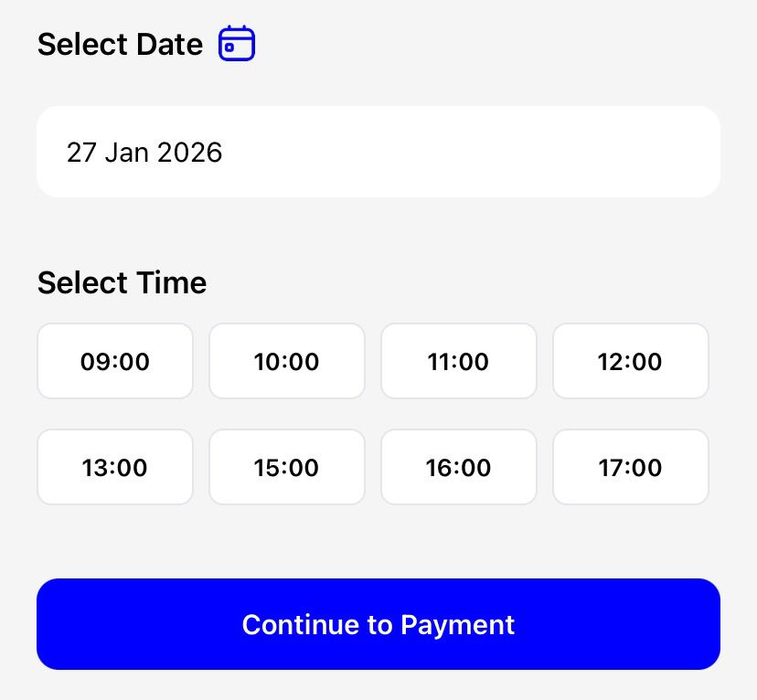Viewport: 757px width, 700px height.
Task: Choose the 10:00 appointment time
Action: (287, 361)
